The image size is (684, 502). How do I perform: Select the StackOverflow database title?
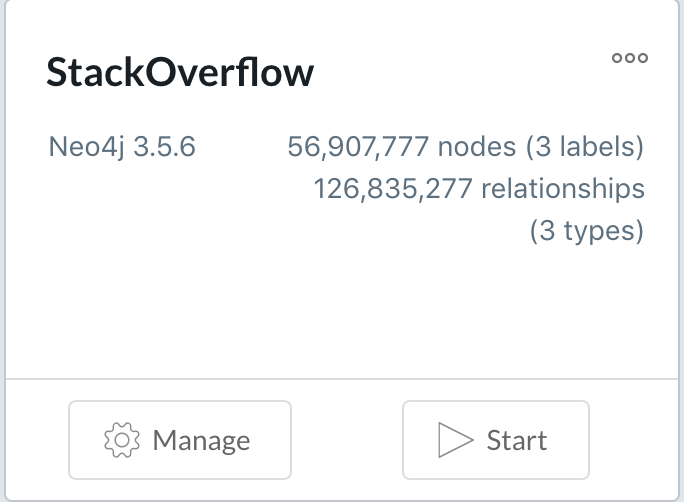tap(180, 72)
